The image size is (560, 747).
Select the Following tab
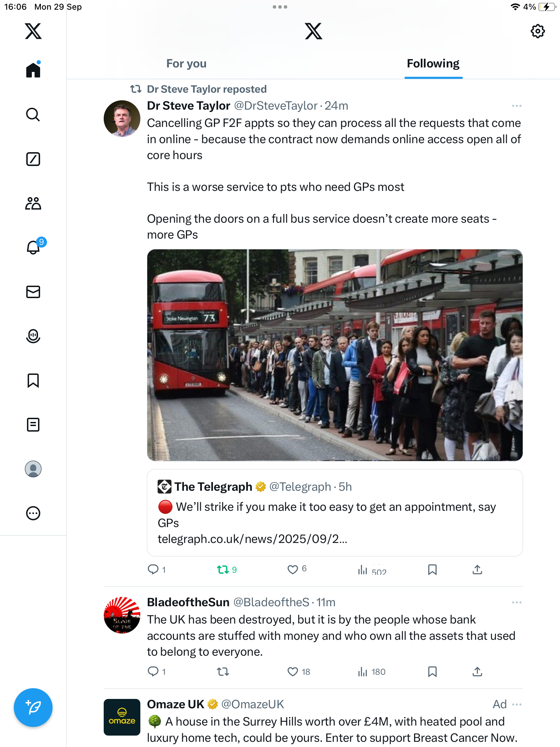pyautogui.click(x=433, y=64)
